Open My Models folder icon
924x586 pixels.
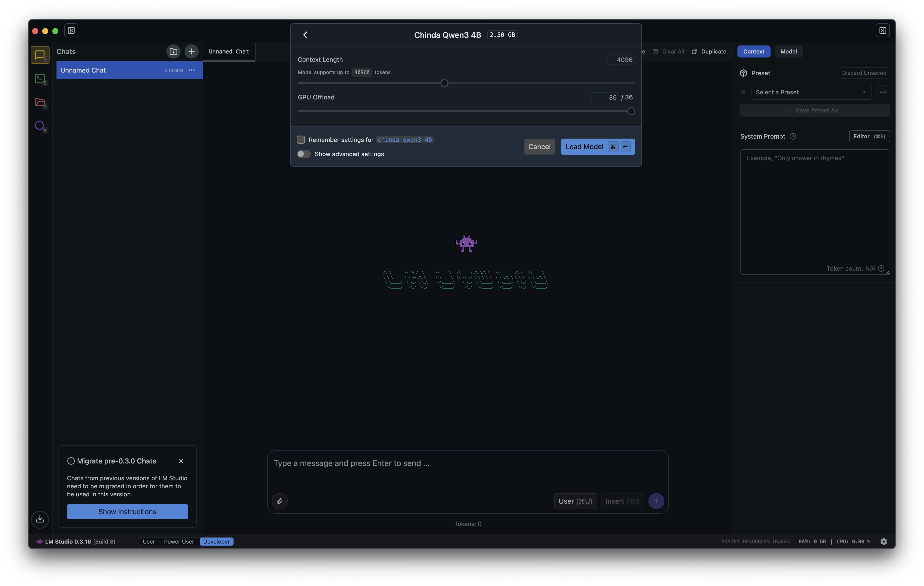40,102
